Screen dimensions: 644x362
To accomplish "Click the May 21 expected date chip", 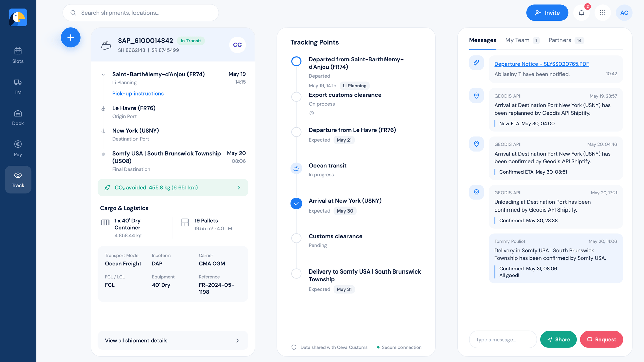I will [x=344, y=140].
